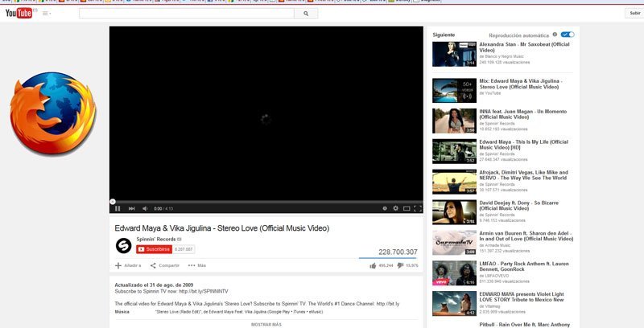Open Mix: Edward Maya & Vika Jigulina title

[520, 84]
